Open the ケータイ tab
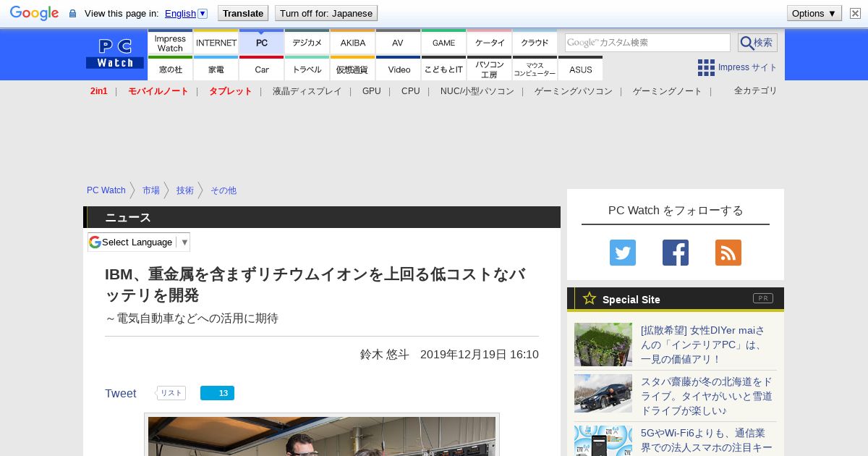 tap(490, 42)
